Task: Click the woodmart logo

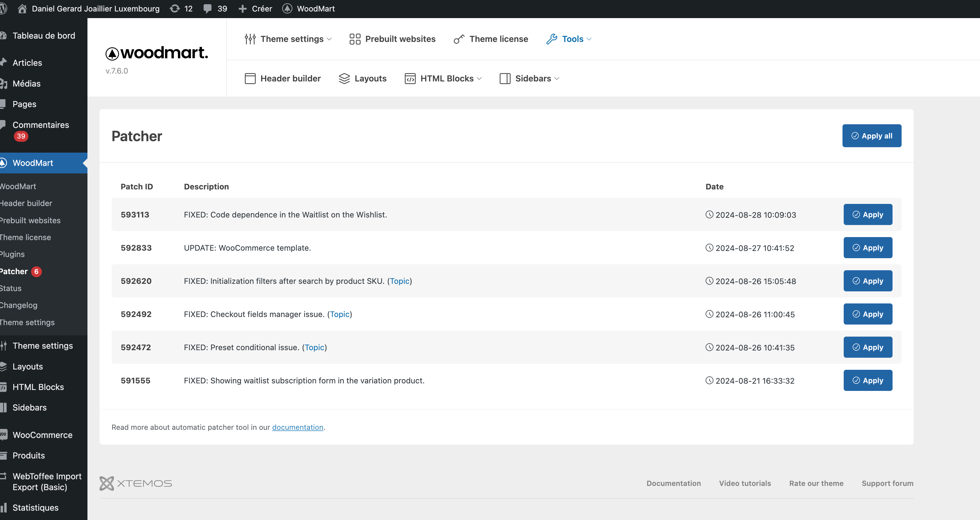Action: click(157, 53)
